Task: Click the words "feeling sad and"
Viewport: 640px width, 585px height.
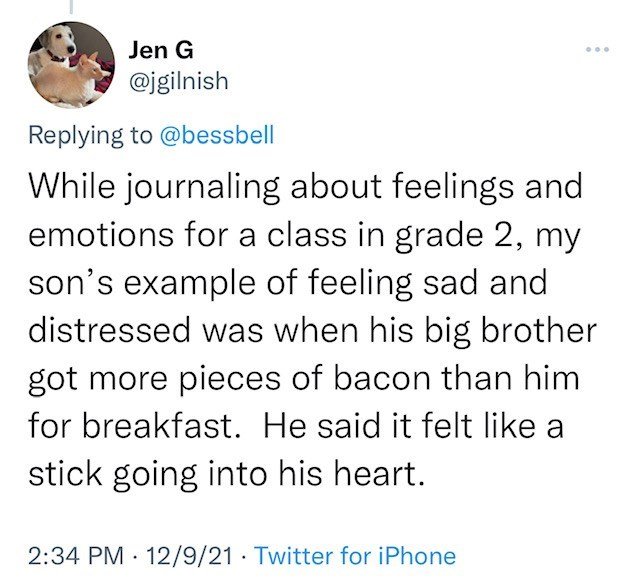Action: (427, 284)
